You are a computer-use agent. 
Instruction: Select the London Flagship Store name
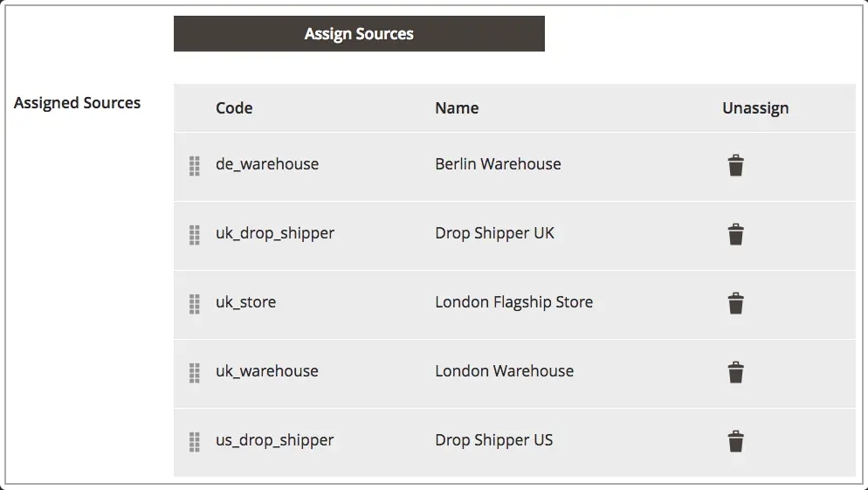[513, 302]
